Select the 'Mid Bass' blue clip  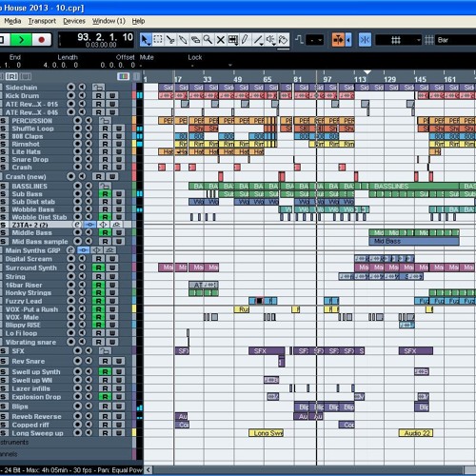(x=414, y=241)
